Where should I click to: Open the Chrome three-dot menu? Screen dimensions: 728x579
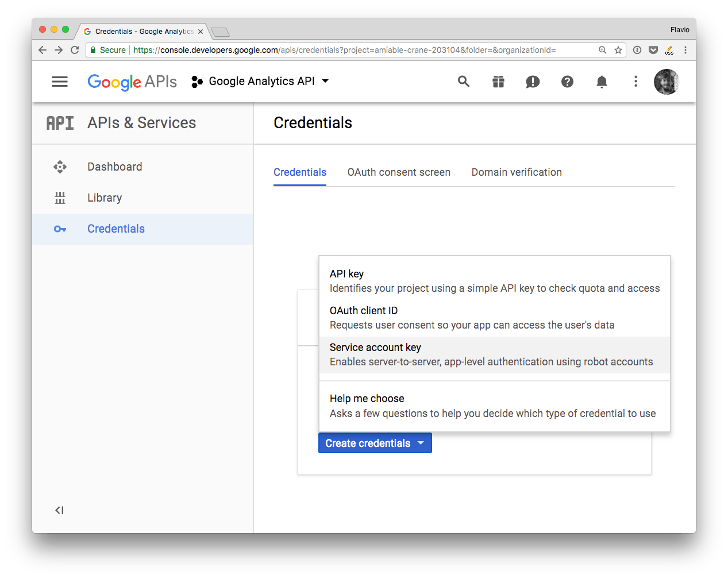[x=685, y=50]
